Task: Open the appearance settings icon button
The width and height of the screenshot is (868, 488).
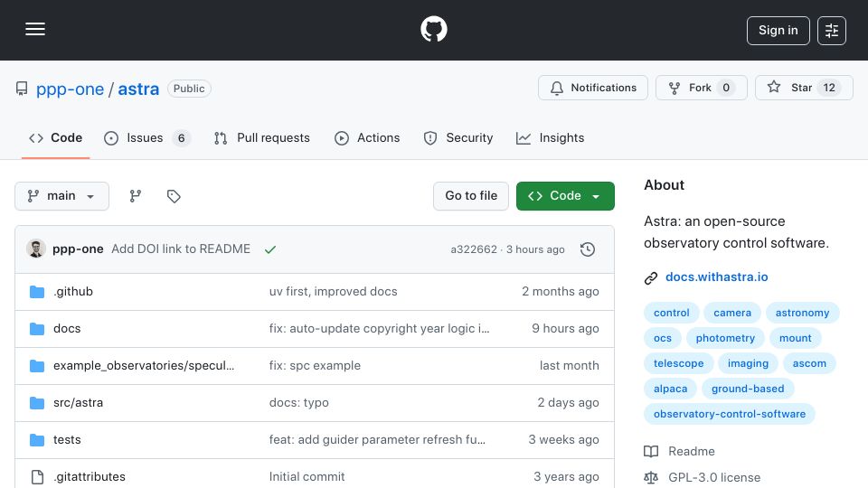Action: 832,31
